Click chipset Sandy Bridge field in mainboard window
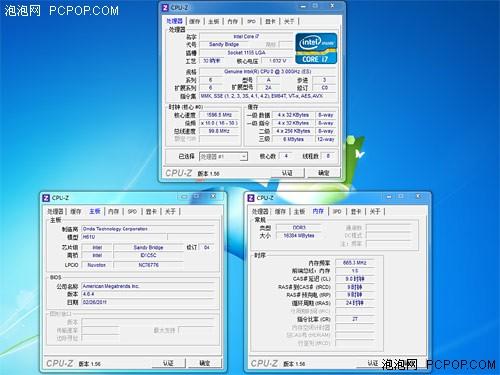The height and width of the screenshot is (375, 500). click(148, 247)
